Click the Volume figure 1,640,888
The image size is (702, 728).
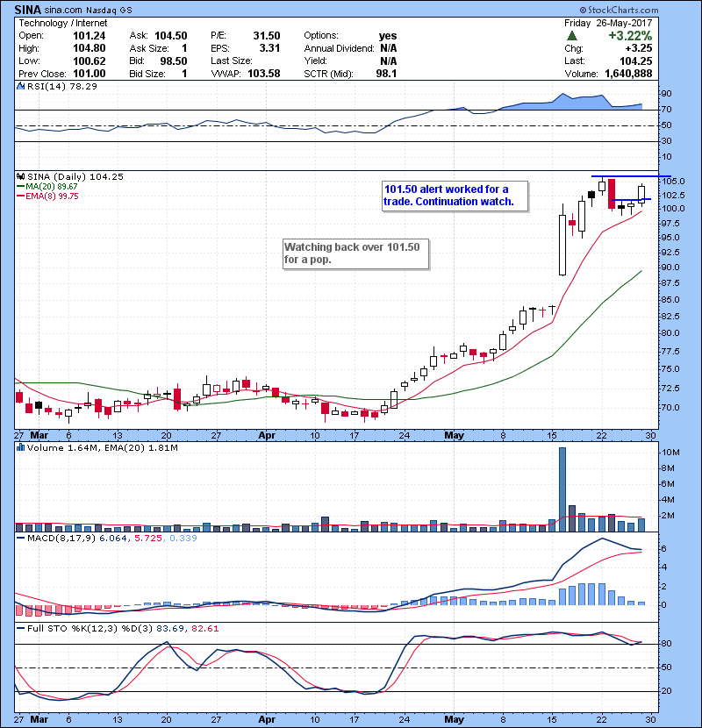click(x=628, y=74)
